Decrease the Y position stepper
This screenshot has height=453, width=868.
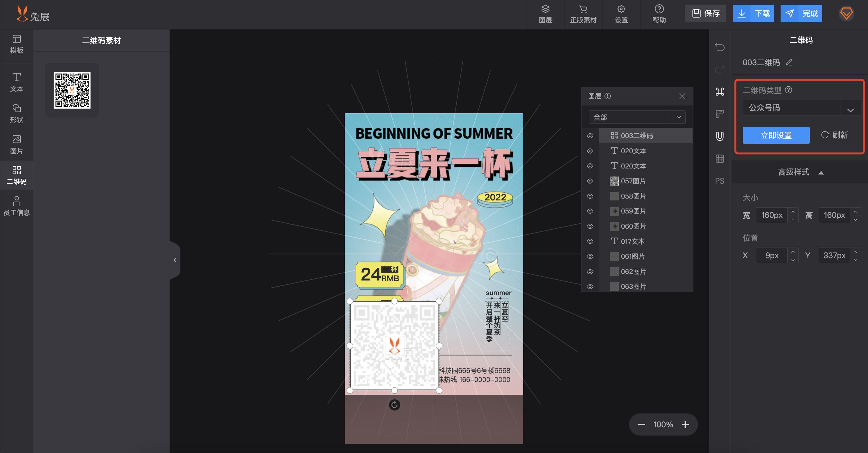pos(855,260)
